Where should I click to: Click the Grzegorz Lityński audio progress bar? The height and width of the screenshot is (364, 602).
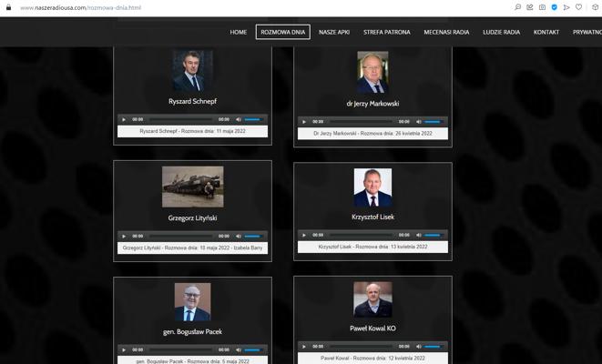pyautogui.click(x=180, y=237)
